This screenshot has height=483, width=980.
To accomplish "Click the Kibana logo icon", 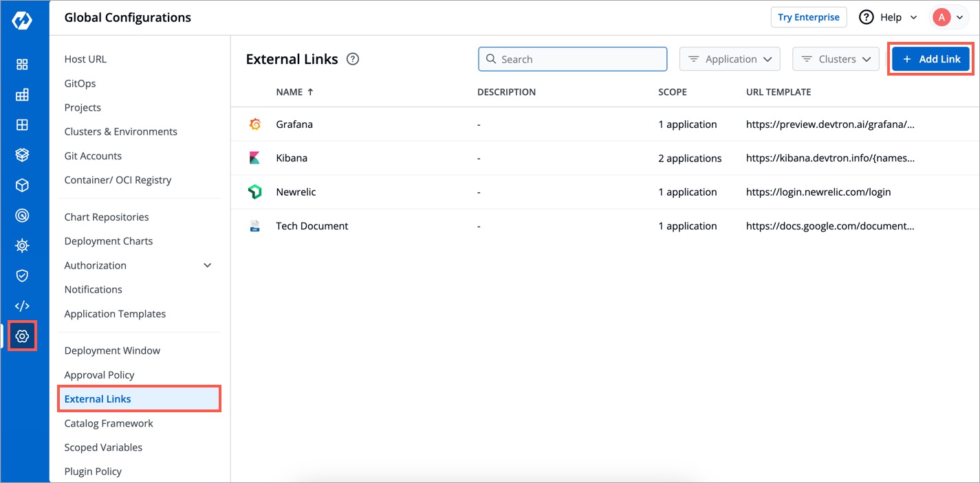I will 254,158.
